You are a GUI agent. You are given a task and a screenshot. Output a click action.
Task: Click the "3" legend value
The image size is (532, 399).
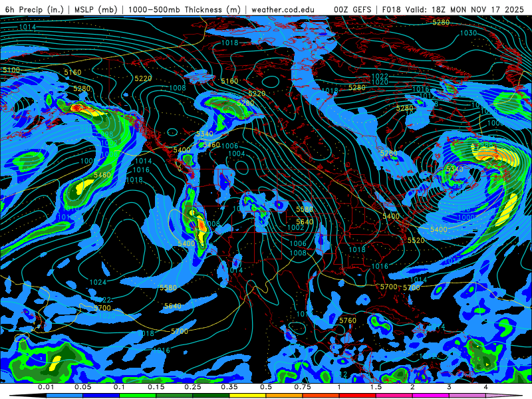tap(449, 387)
